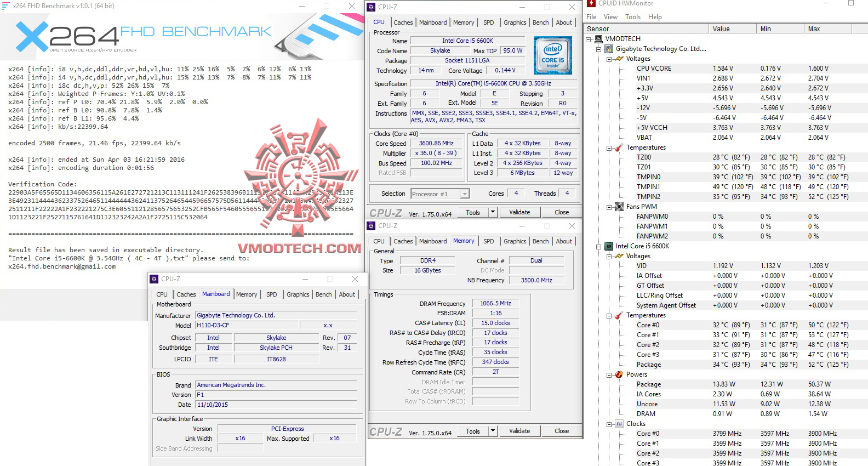Collapse the Intel Core i5 6600K node
This screenshot has height=466, width=868.
tap(599, 246)
